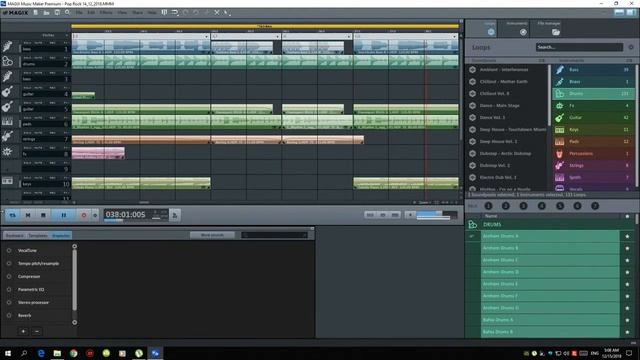Enable the Compressor effect toggle
The image size is (640, 360).
(9, 277)
